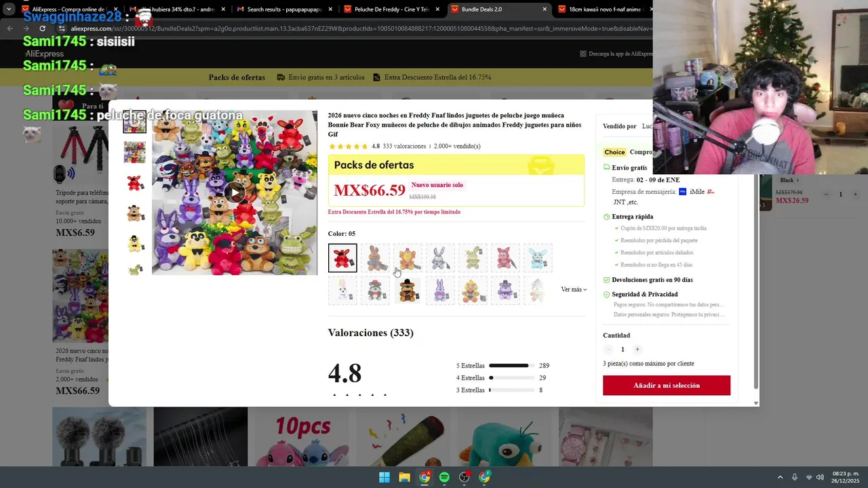The image size is (868, 488).
Task: Click the Choice badge in seller panel
Action: 614,152
